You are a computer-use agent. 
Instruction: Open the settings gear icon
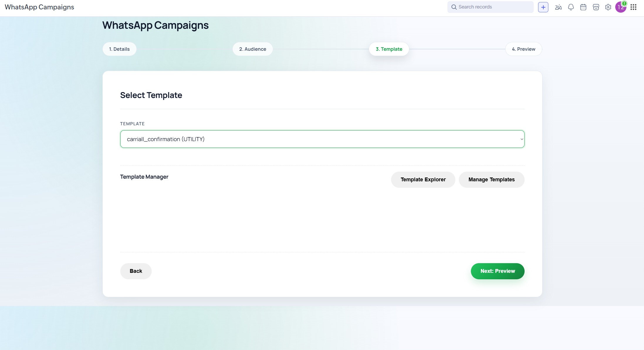click(x=608, y=7)
